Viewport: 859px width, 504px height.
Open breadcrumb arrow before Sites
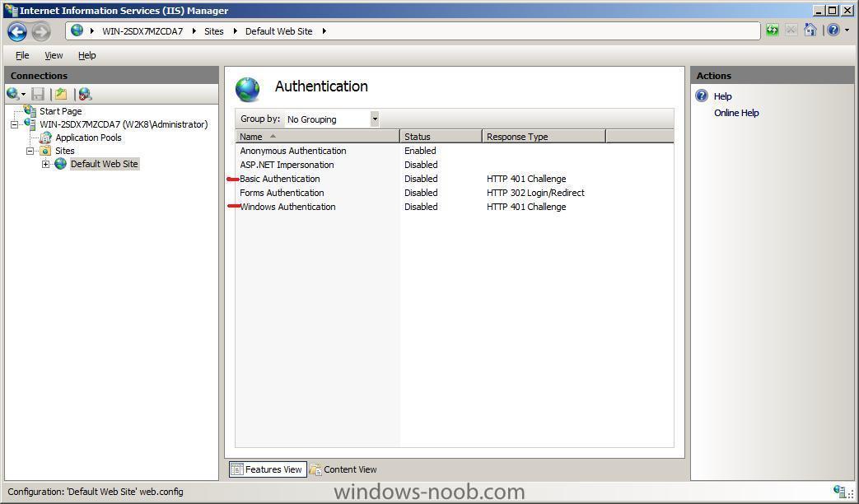[194, 31]
